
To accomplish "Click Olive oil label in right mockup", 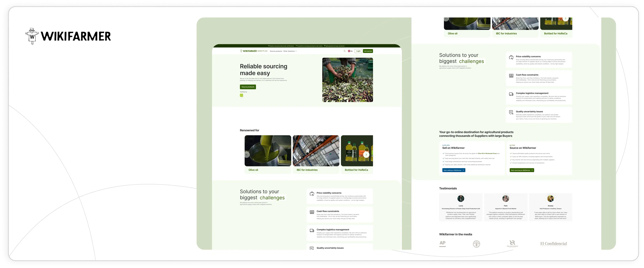I will (x=452, y=34).
